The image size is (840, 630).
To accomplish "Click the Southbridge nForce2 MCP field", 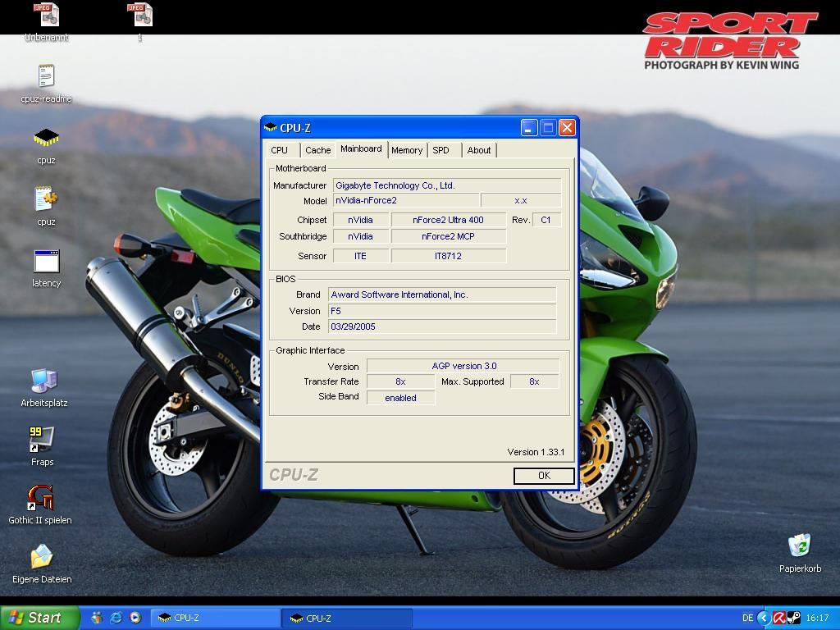I will point(449,236).
